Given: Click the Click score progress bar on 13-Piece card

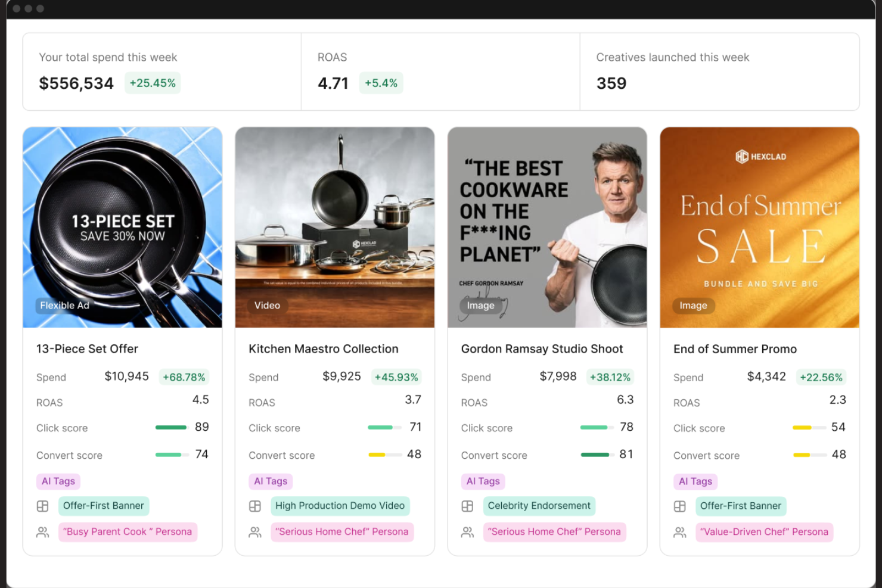Looking at the screenshot, I should [x=171, y=427].
